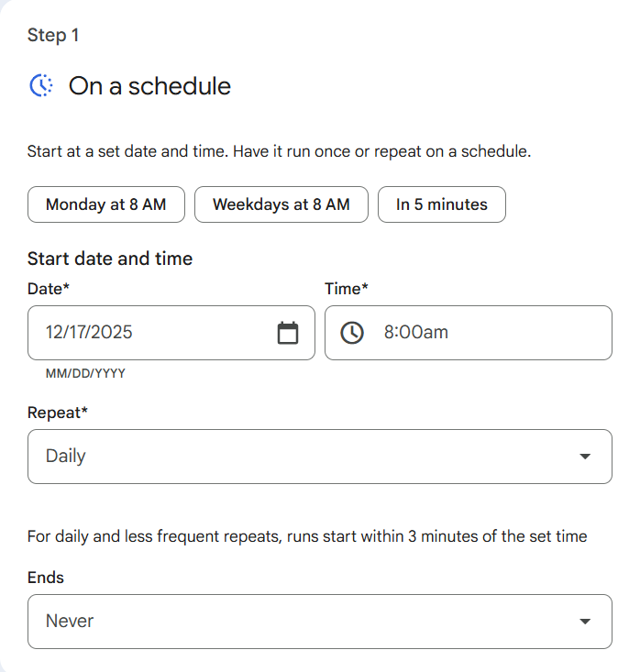This screenshot has width=640, height=672.
Task: Pick the "In 5 minutes" preset
Action: (441, 204)
